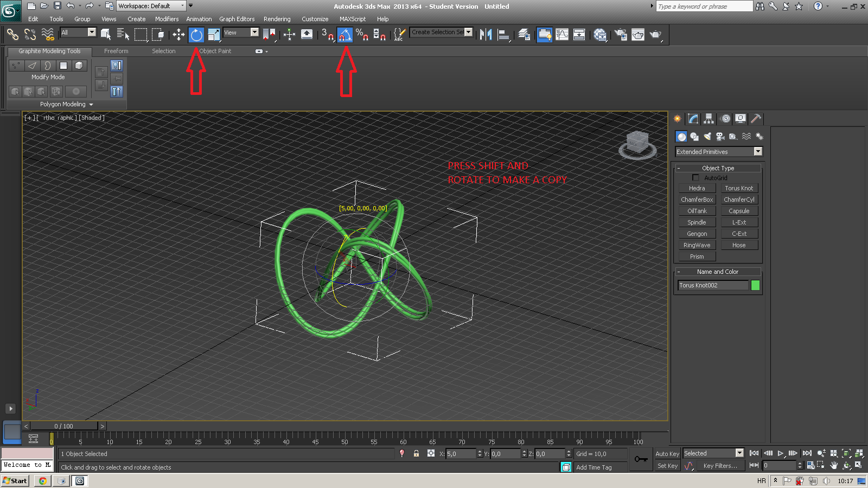868x488 pixels.
Task: Toggle the Auto Key button
Action: point(667,454)
